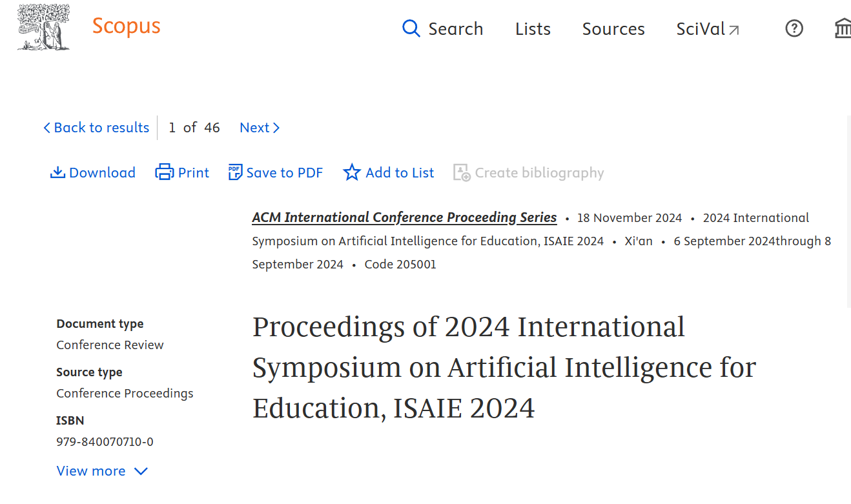851x504 pixels.
Task: Go to the Next document
Action: coord(260,128)
